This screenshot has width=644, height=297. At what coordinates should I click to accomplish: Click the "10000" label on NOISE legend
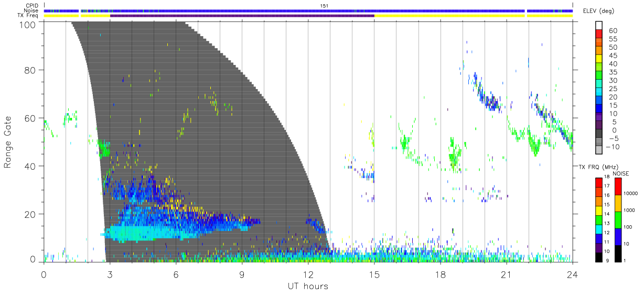tap(630, 193)
